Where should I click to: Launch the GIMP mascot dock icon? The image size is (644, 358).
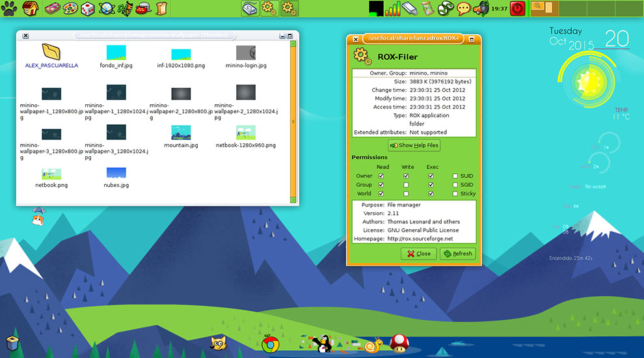219,343
